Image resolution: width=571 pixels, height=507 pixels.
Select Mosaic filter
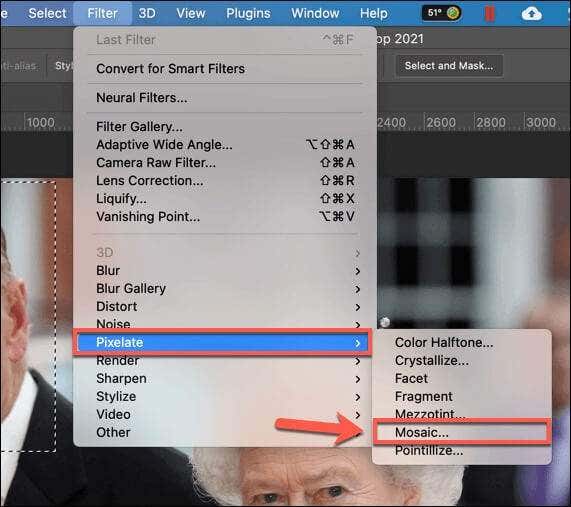(462, 432)
